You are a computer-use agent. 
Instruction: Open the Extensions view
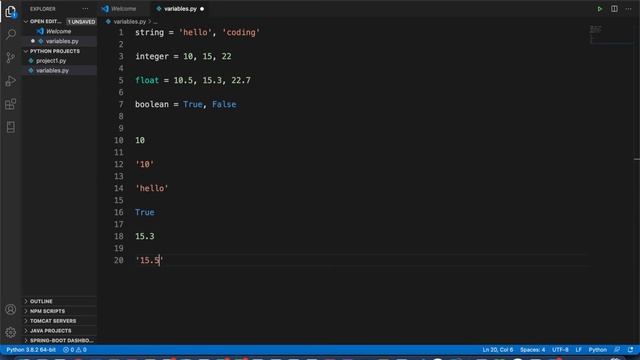tap(11, 104)
